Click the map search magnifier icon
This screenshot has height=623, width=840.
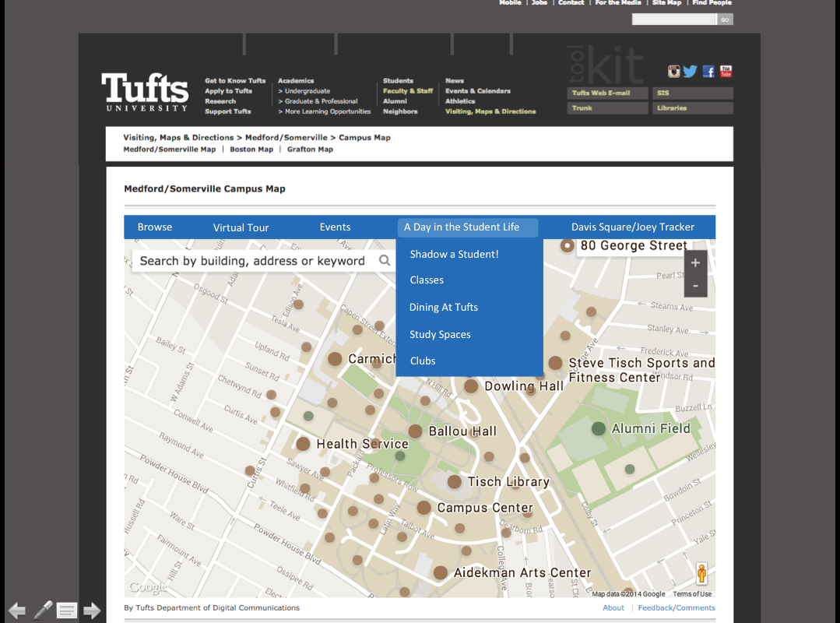click(x=385, y=261)
